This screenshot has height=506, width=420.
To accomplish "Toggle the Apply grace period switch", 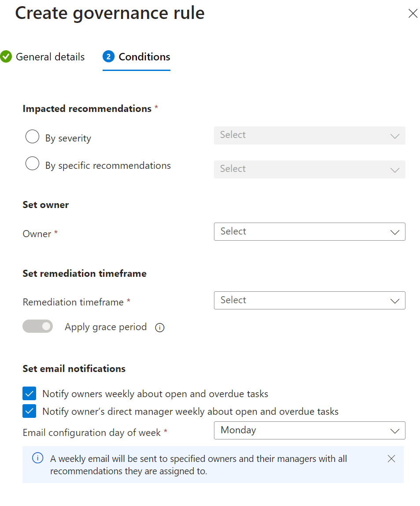I will tap(38, 327).
